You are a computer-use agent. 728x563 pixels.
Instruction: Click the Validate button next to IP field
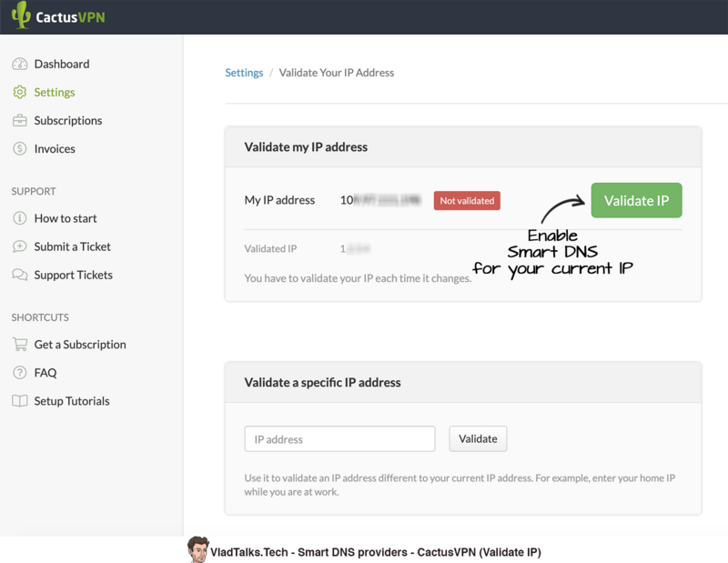478,438
